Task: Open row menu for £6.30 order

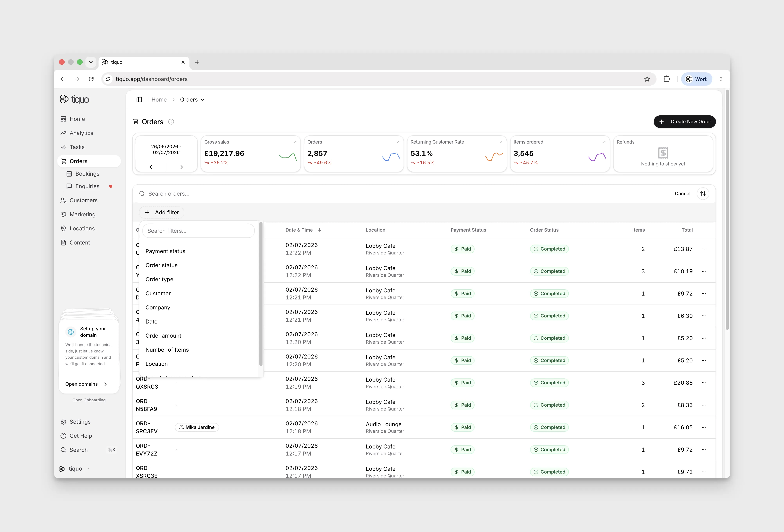Action: coord(704,316)
